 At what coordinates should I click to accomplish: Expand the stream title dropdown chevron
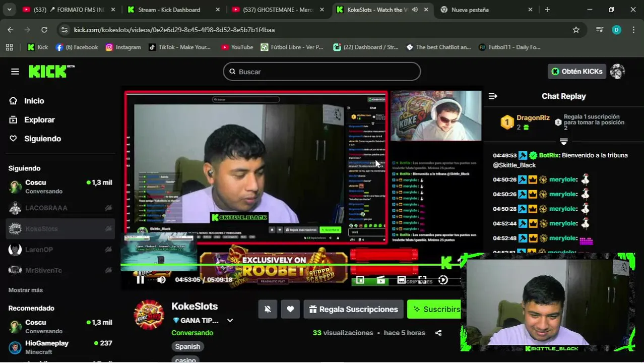coord(230,321)
